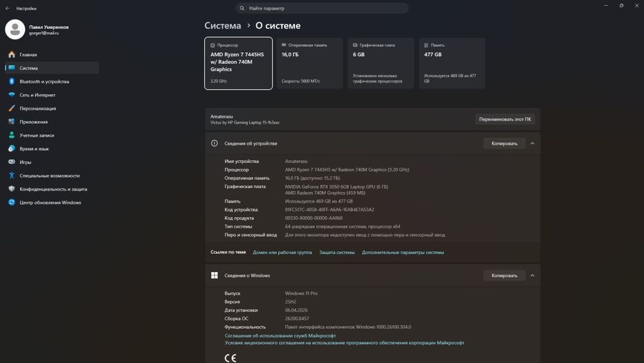Image resolution: width=644 pixels, height=363 pixels.
Task: Open Главная via its home icon
Action: pyautogui.click(x=12, y=55)
